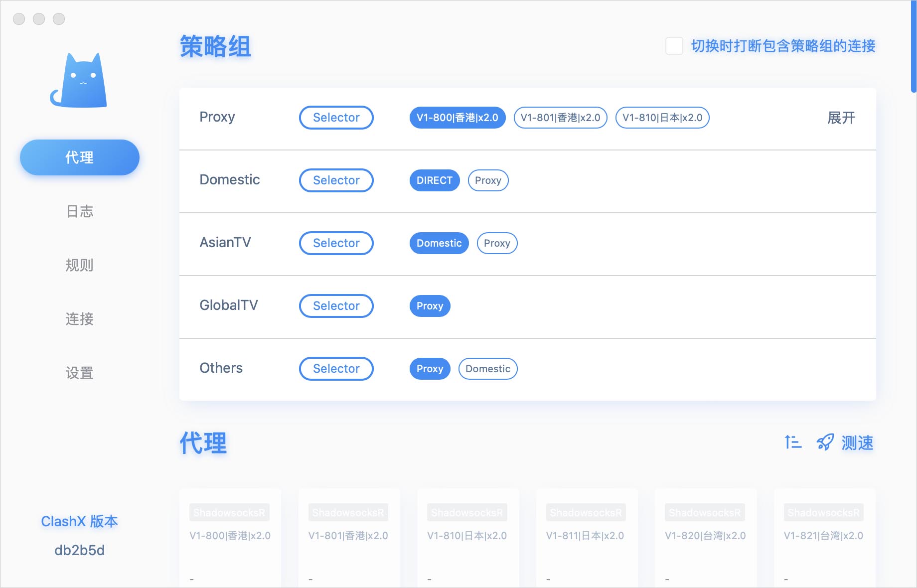The image size is (917, 588).
Task: Go to 连接 connections page
Action: tap(80, 319)
